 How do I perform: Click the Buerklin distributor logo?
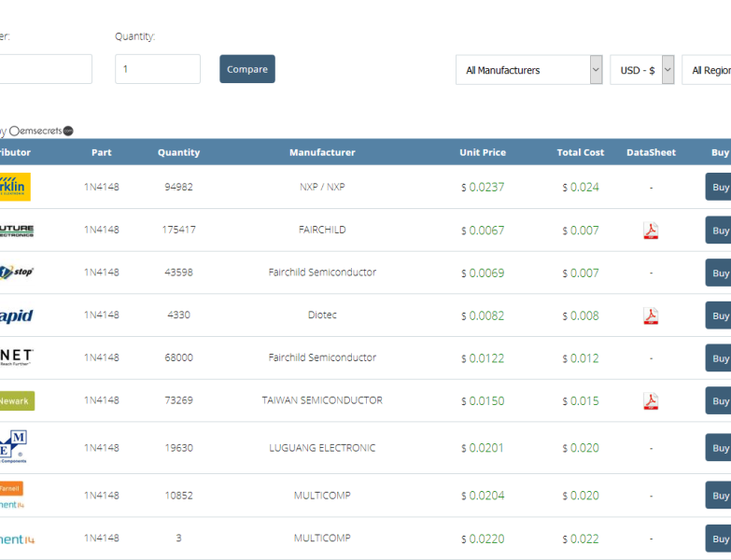tap(15, 187)
